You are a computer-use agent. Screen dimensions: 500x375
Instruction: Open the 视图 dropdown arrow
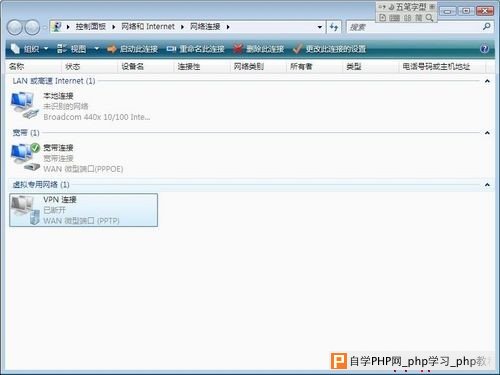tap(97, 49)
